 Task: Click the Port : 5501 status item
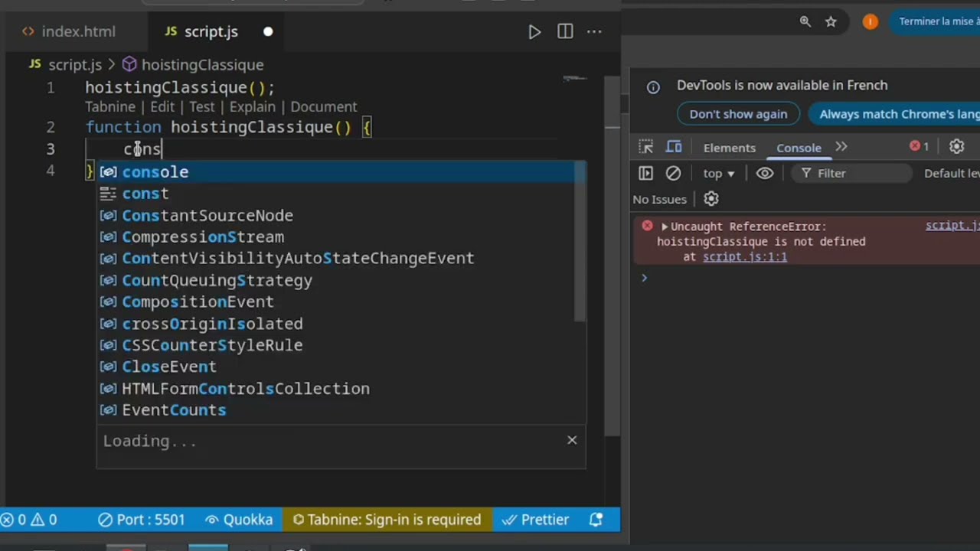pyautogui.click(x=142, y=520)
